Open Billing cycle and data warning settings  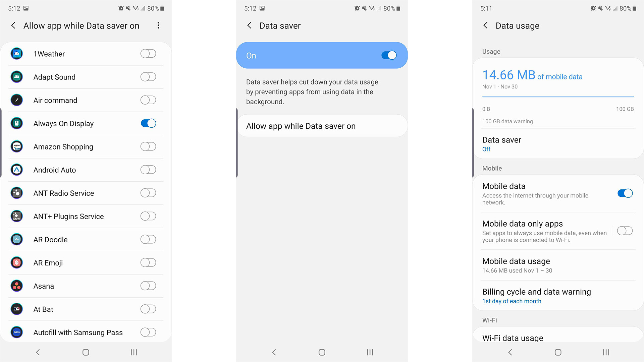pyautogui.click(x=537, y=296)
